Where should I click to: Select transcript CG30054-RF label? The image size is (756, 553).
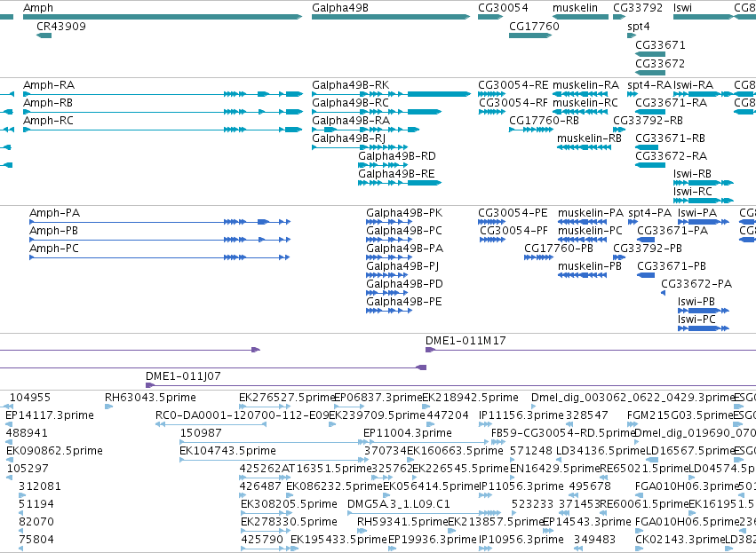tap(513, 103)
